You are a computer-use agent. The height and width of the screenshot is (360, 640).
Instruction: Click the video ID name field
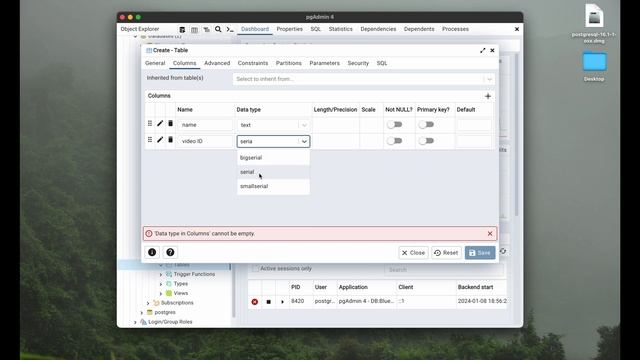pyautogui.click(x=204, y=141)
